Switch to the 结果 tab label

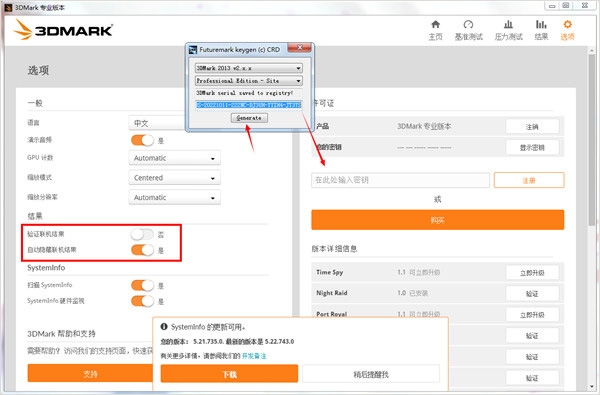point(541,37)
